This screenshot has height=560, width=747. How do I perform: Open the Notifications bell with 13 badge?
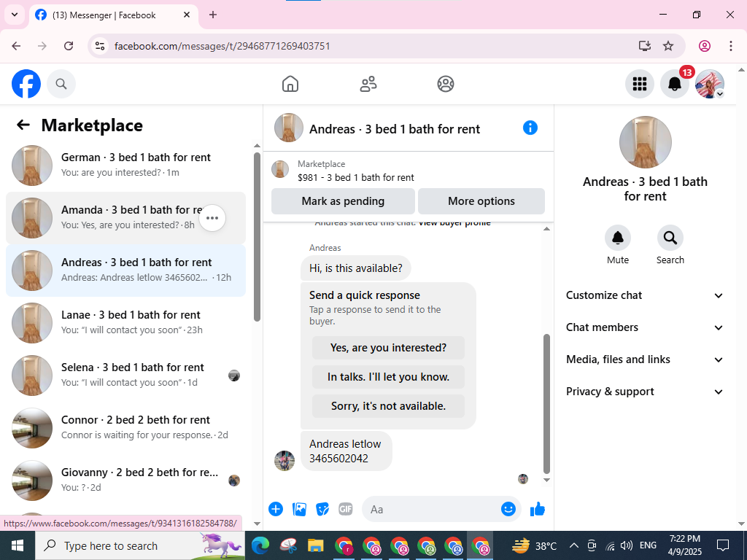tap(675, 84)
